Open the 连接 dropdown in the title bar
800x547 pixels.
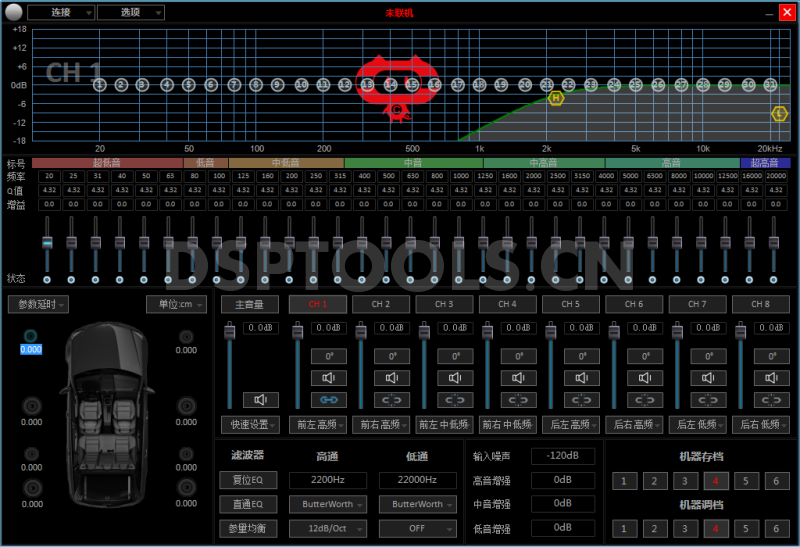coord(60,12)
